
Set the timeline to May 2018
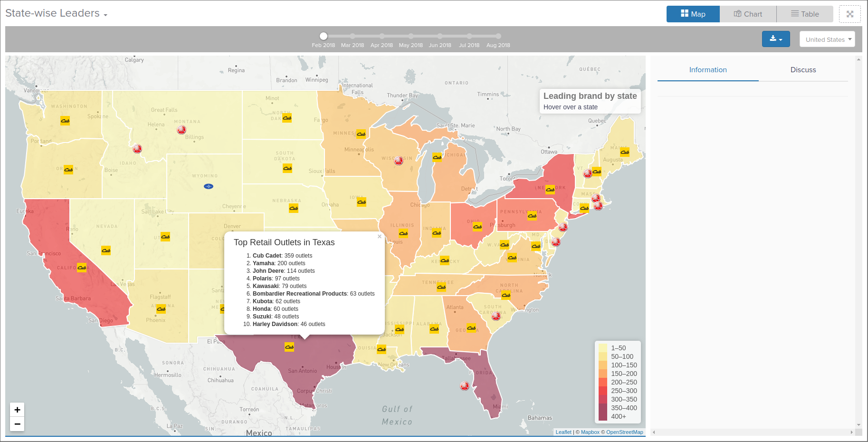pyautogui.click(x=411, y=36)
